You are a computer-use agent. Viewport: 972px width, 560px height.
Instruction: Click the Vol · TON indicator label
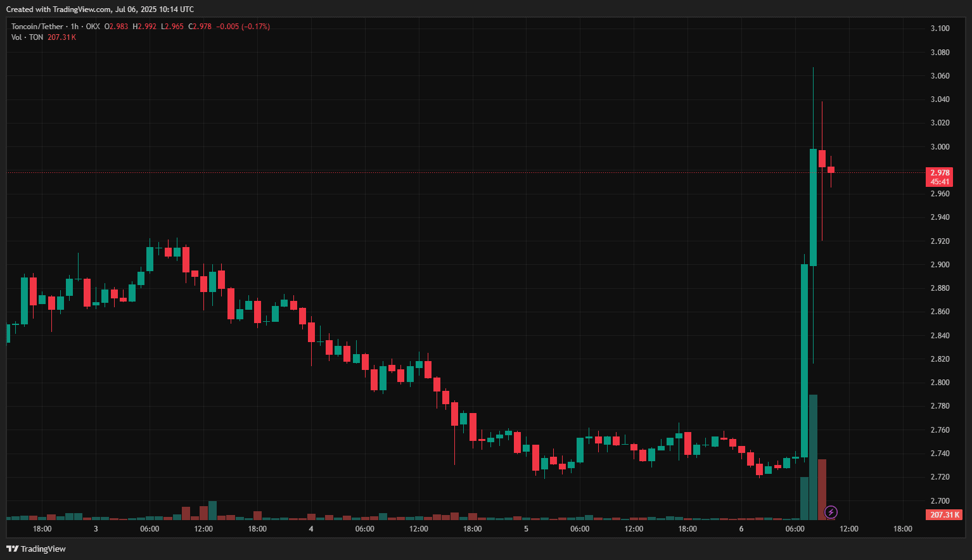tap(27, 37)
